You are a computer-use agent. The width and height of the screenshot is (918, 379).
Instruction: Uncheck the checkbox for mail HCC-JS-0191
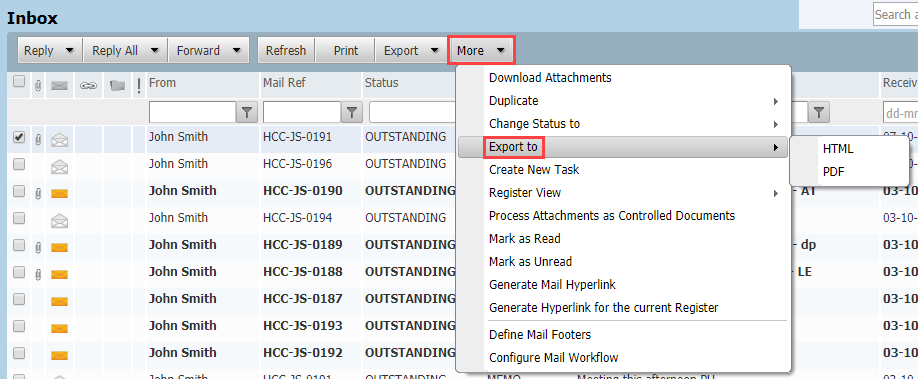click(19, 137)
